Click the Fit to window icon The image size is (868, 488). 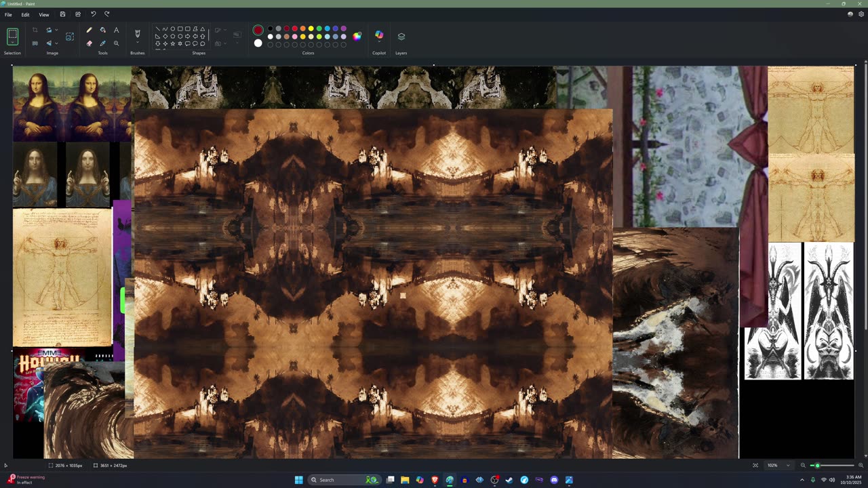point(755,466)
